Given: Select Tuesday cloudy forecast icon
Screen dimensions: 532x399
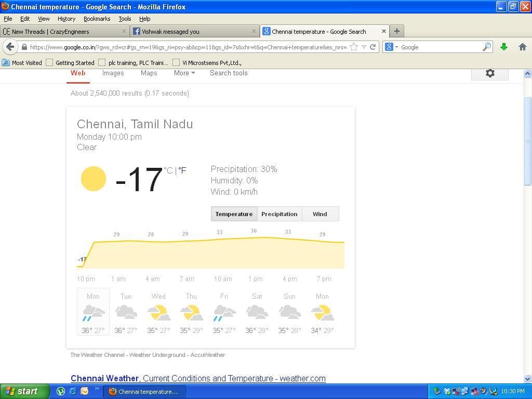Looking at the screenshot, I should 126,312.
